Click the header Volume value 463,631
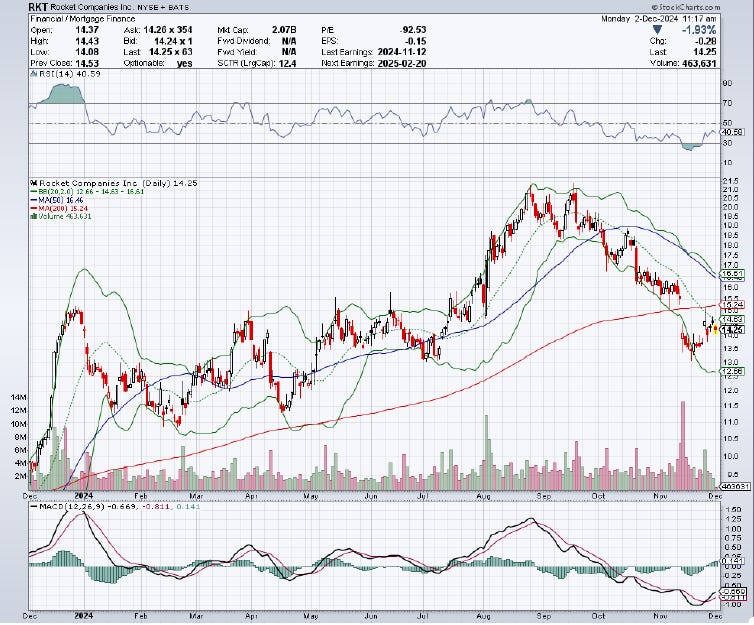 coord(699,63)
